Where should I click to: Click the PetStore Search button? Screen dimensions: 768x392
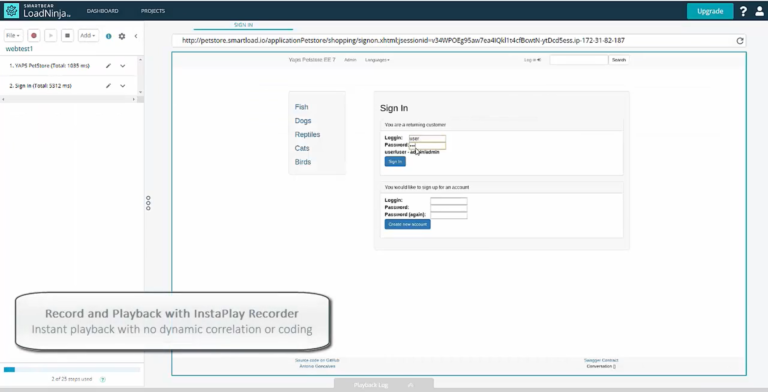(619, 60)
